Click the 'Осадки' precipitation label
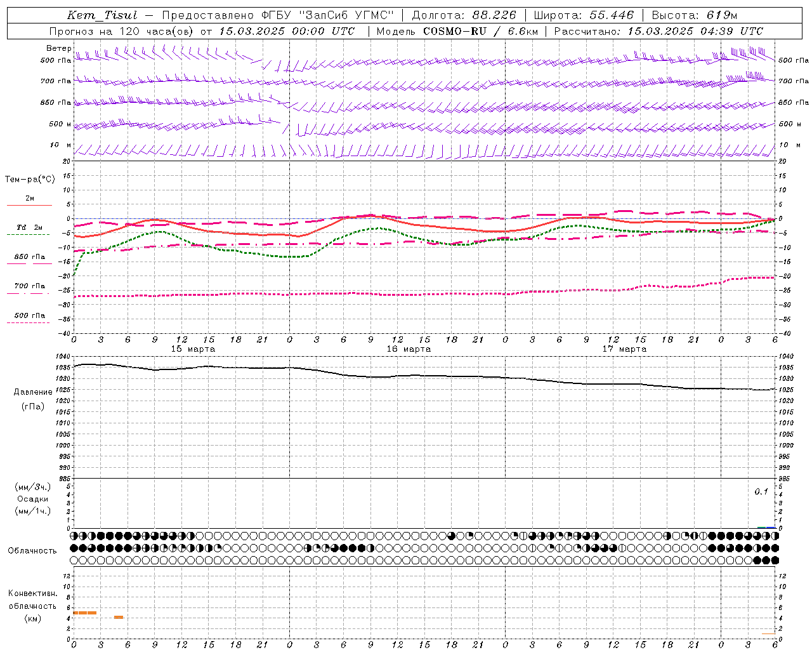The width and height of the screenshot is (812, 650). [32, 499]
